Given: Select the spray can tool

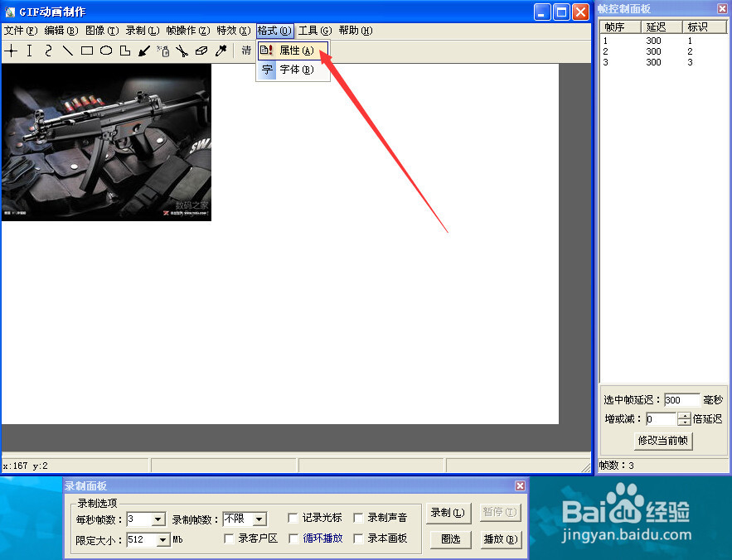Looking at the screenshot, I should point(163,51).
